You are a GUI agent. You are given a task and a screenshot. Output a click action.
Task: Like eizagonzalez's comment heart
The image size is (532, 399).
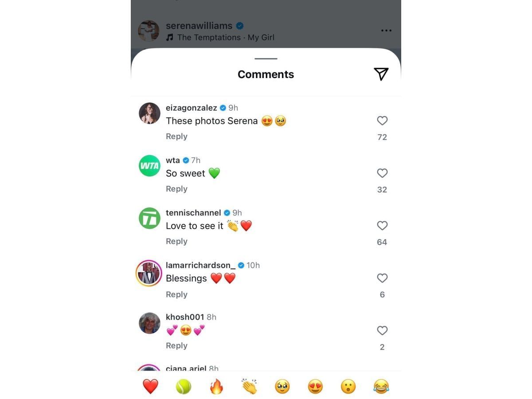[x=382, y=121]
